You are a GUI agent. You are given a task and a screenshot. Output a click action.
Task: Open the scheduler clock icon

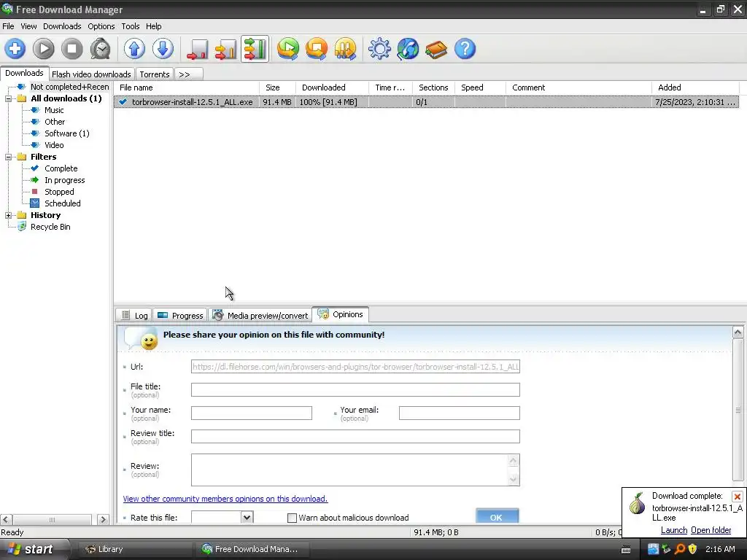[101, 49]
